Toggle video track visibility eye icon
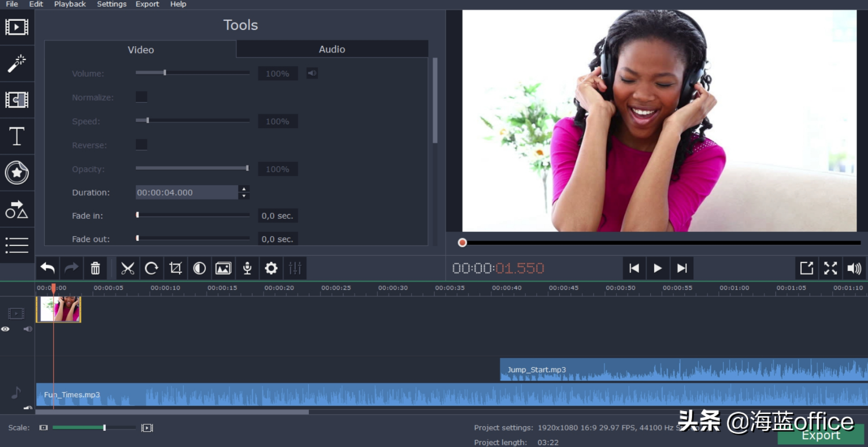Viewport: 868px width, 447px height. click(6, 329)
